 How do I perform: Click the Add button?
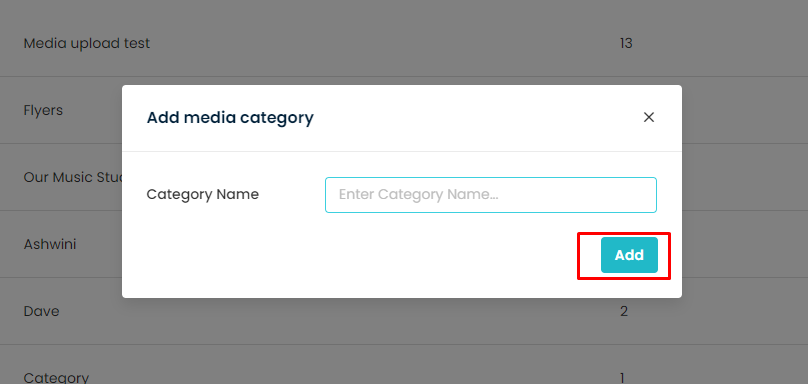pos(629,255)
